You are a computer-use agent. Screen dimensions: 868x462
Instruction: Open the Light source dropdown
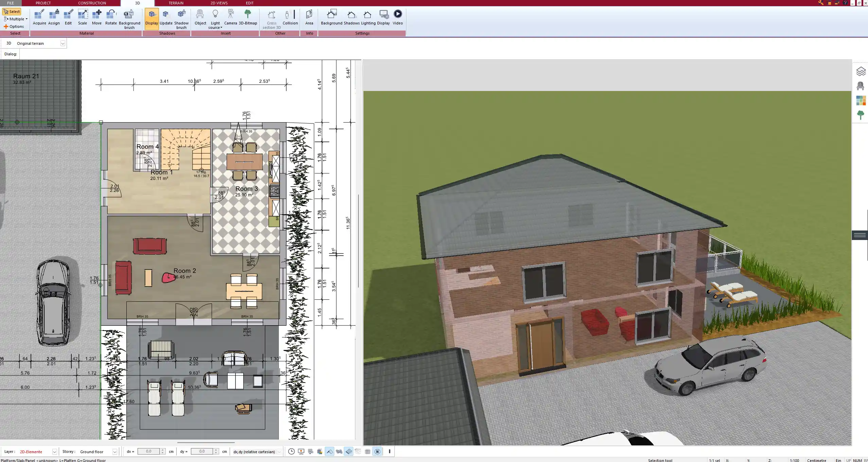coord(215,19)
